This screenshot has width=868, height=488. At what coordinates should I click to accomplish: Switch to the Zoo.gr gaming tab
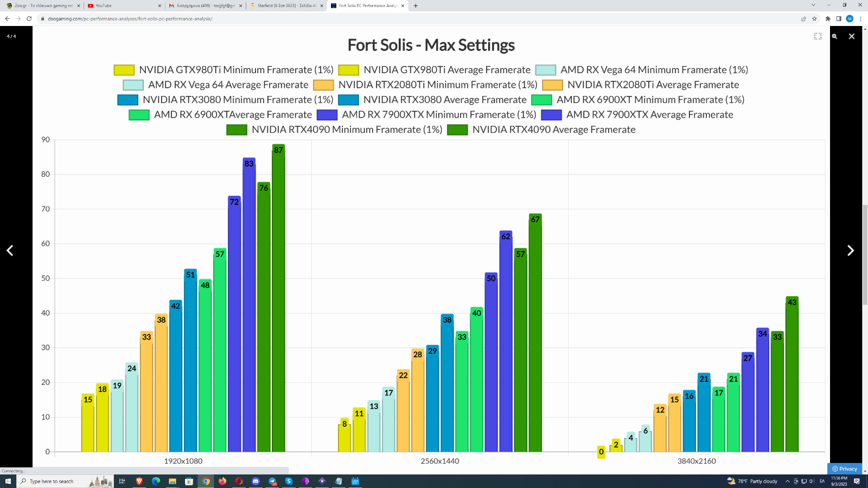point(42,6)
